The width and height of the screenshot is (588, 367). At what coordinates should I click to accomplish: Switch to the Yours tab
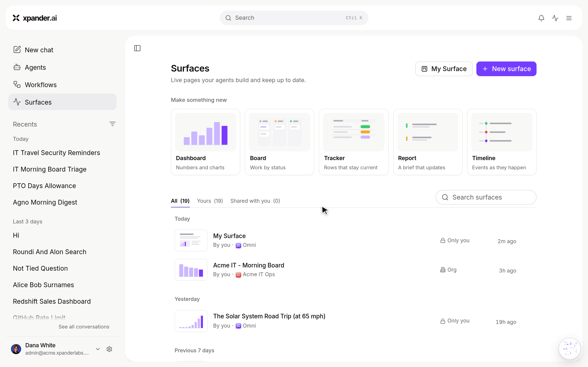click(210, 201)
